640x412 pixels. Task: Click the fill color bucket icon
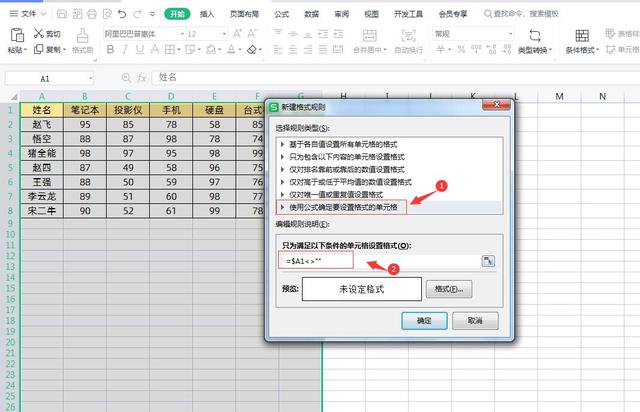click(211, 50)
